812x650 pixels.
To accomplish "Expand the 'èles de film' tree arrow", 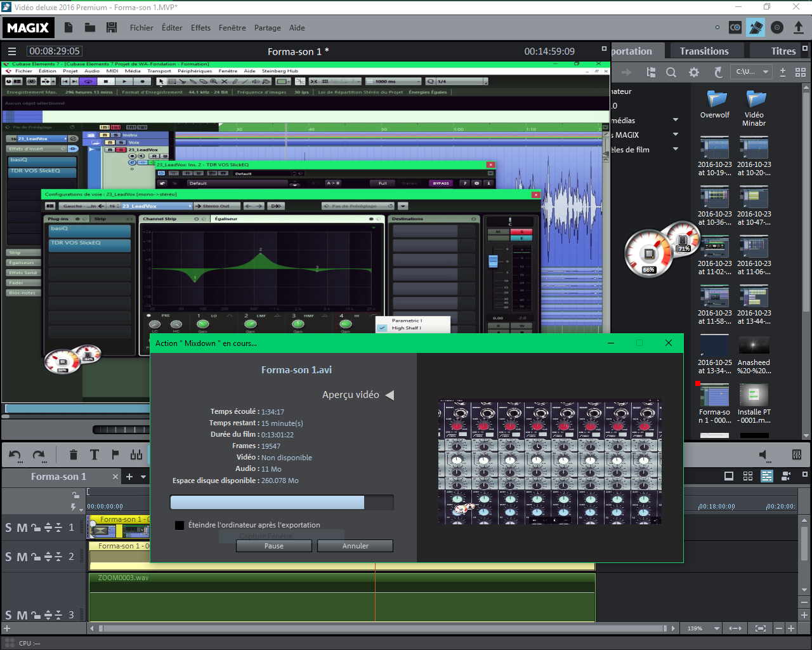I will coord(676,149).
